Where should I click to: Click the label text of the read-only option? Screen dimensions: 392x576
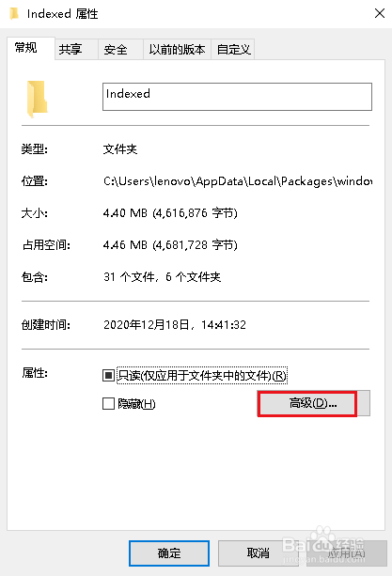point(202,376)
